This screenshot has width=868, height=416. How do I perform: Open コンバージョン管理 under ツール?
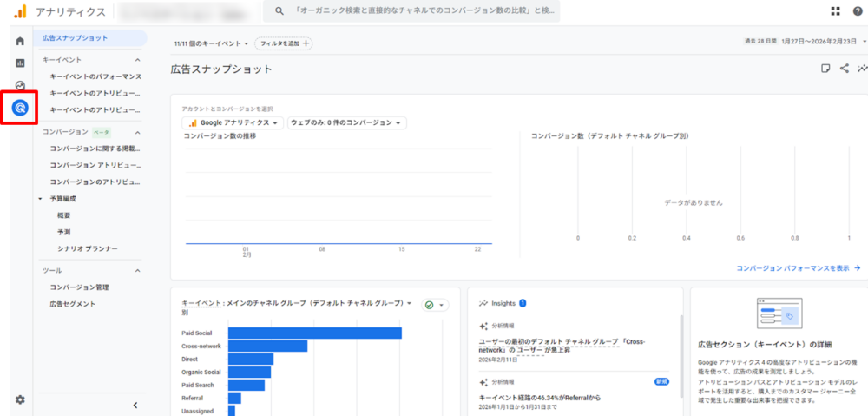[x=79, y=287]
